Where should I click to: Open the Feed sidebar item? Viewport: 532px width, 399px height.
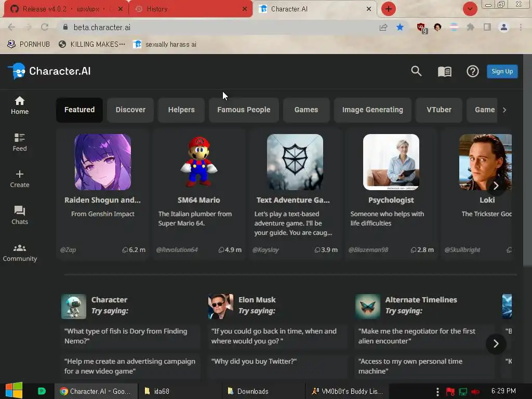click(20, 142)
